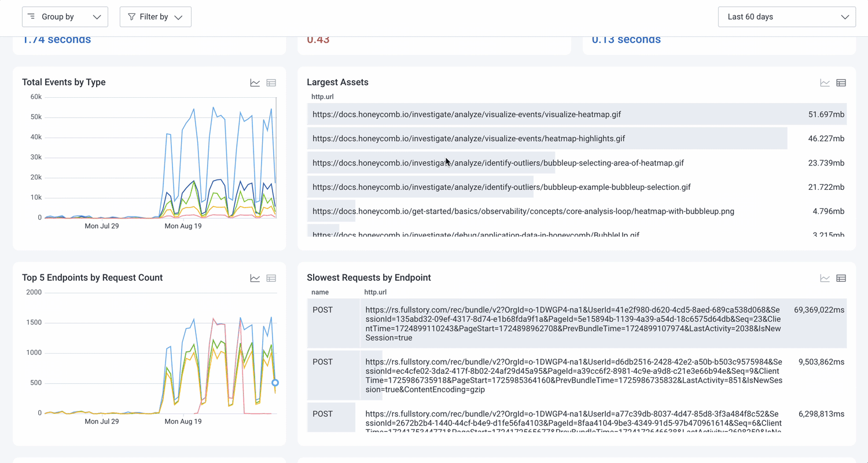Screen dimensions: 868x463
Task: Click the blue data point marker on endpoints chart
Action: coord(275,383)
